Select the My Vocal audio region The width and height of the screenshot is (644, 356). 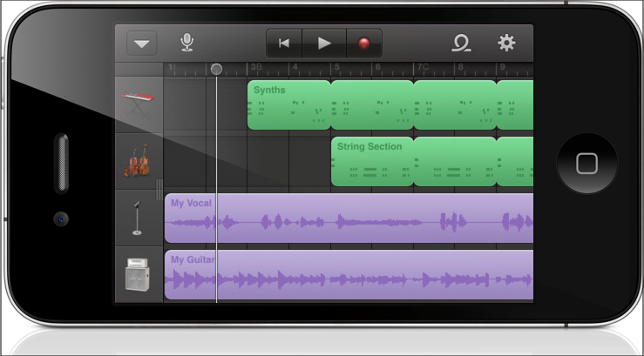(x=349, y=218)
